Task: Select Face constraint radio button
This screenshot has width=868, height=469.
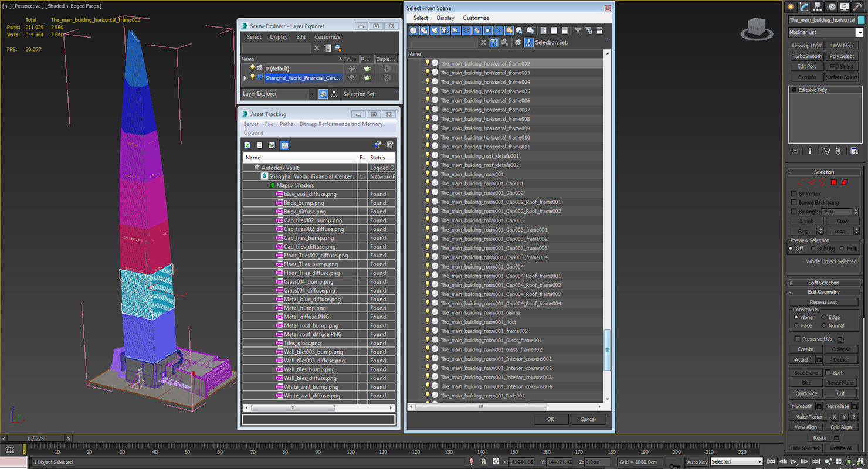Action: tap(796, 325)
